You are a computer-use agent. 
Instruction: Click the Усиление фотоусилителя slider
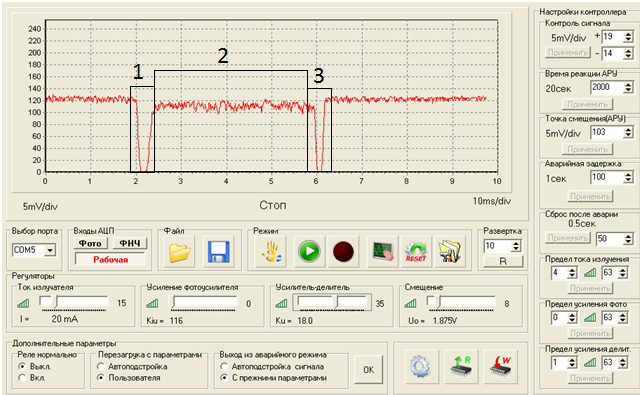[x=203, y=303]
